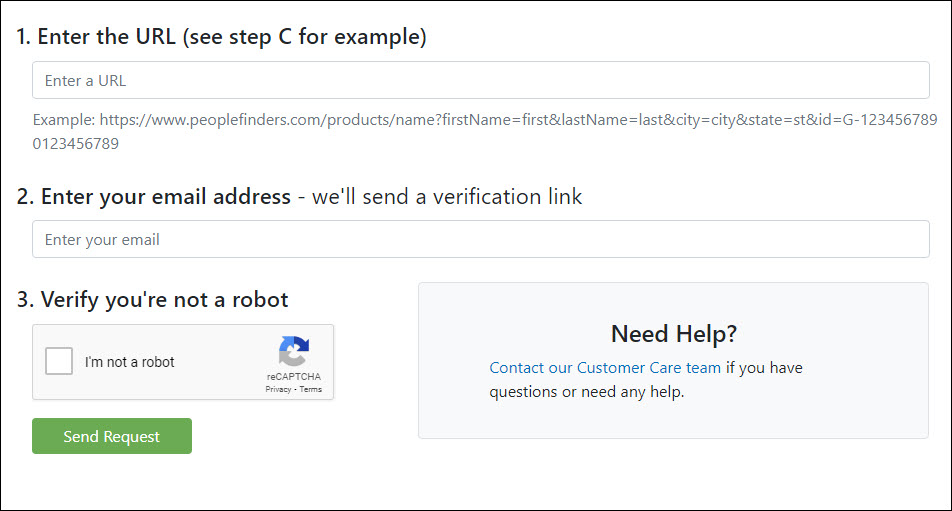Click the I'm not a robot label text
952x511 pixels.
(129, 362)
